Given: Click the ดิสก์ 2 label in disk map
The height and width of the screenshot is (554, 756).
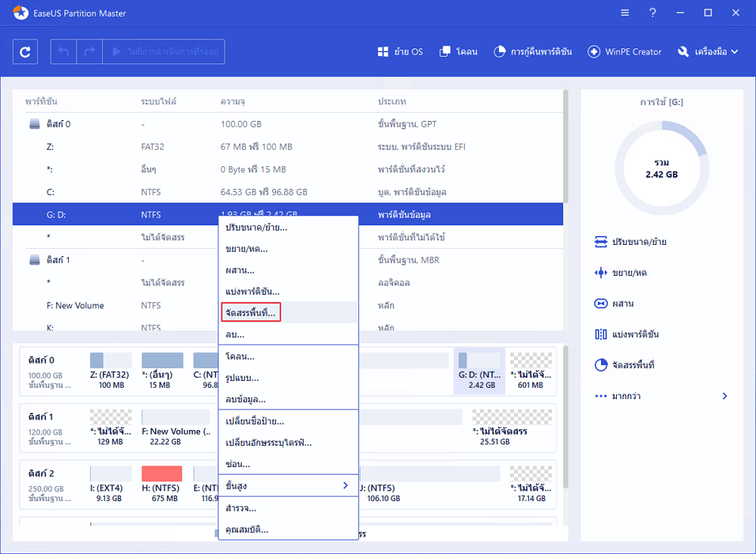Looking at the screenshot, I should point(42,473).
